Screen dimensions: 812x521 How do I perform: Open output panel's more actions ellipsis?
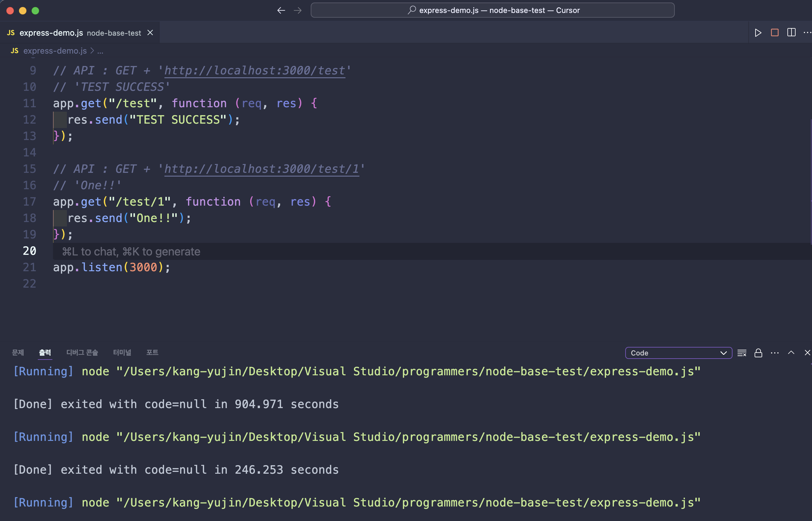(774, 353)
